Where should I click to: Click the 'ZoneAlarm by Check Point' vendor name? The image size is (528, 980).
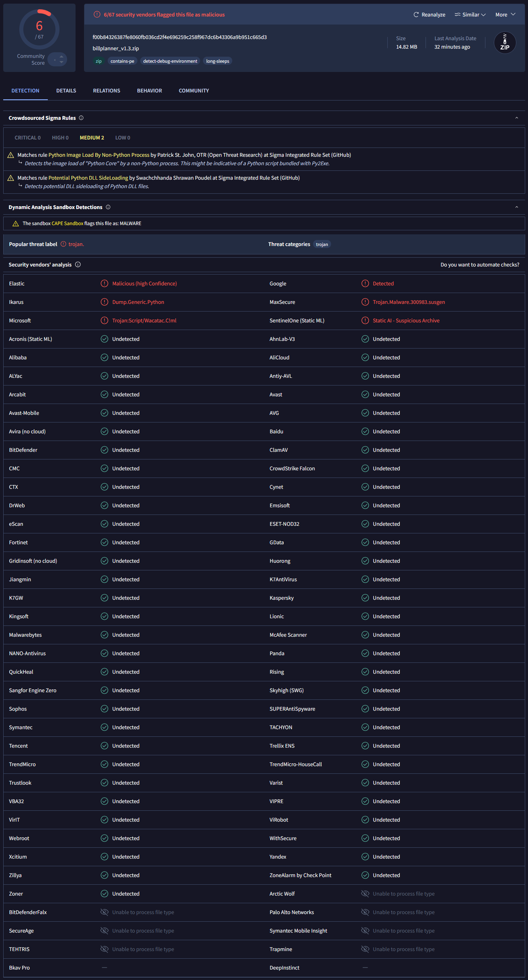coord(300,875)
